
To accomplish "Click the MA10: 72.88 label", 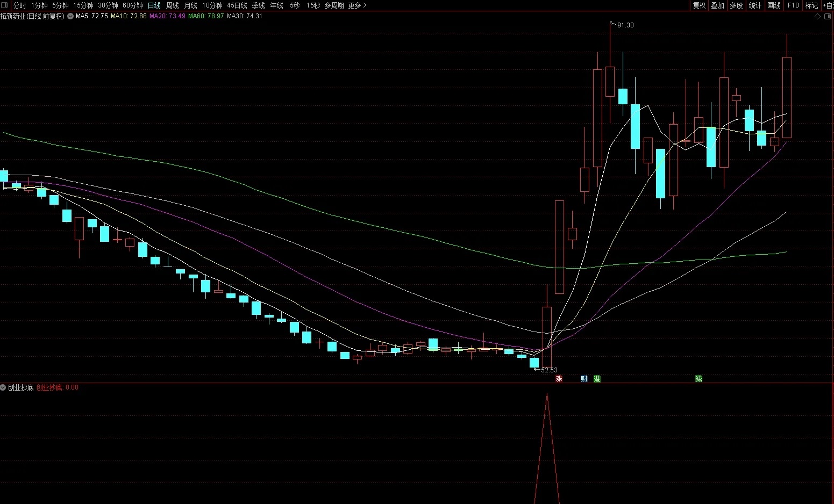I will (129, 16).
